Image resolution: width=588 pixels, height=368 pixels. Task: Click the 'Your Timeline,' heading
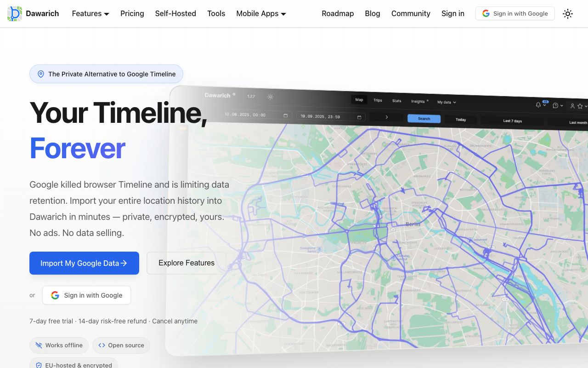tap(119, 113)
